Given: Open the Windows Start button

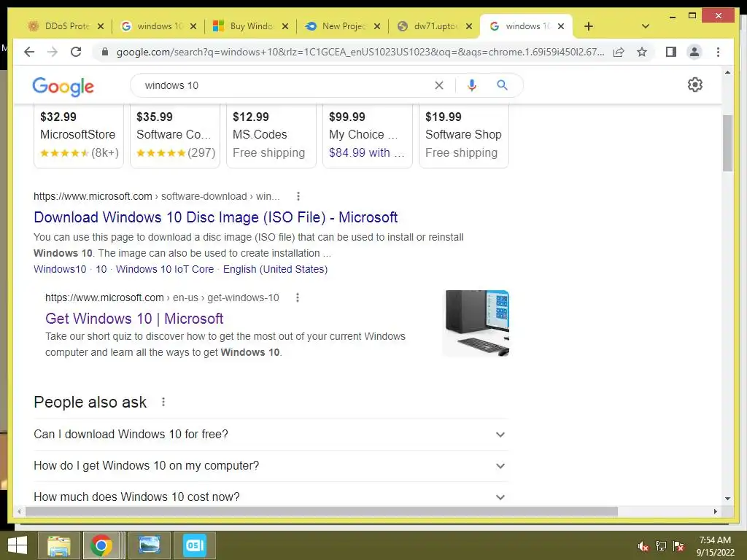Looking at the screenshot, I should pyautogui.click(x=18, y=545).
